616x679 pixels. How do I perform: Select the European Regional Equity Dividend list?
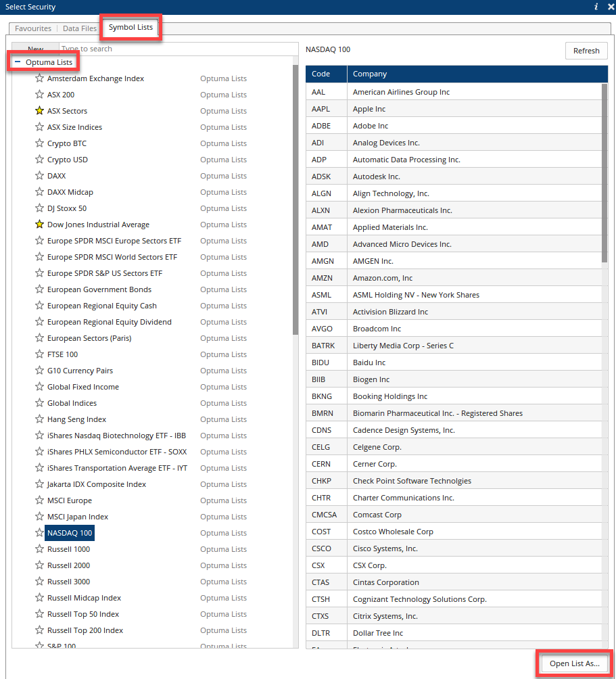coord(109,322)
